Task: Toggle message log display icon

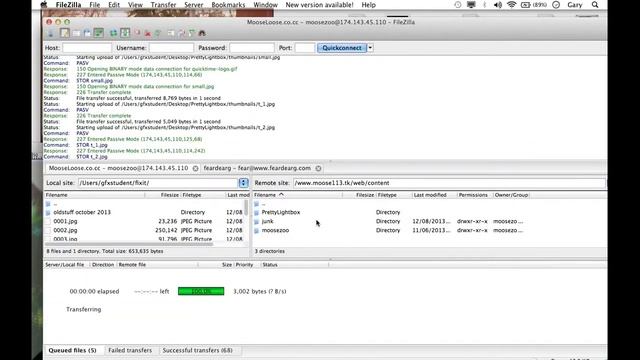Action: [x=65, y=33]
